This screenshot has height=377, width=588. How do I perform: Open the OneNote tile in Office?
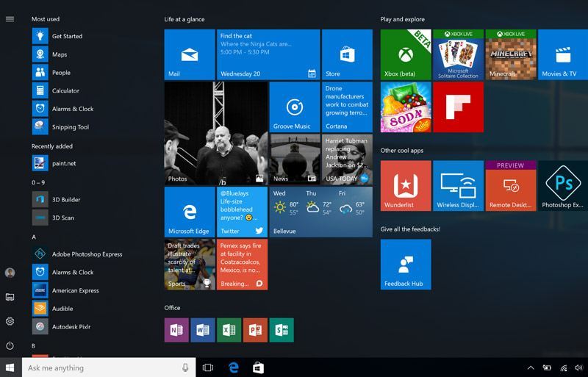coord(176,331)
